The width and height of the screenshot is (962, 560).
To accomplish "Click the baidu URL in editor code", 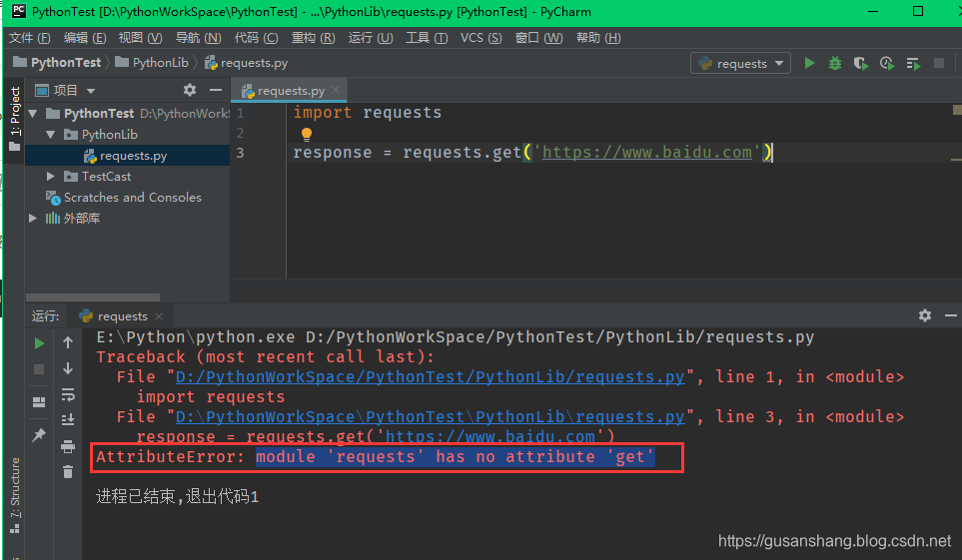I will (647, 152).
